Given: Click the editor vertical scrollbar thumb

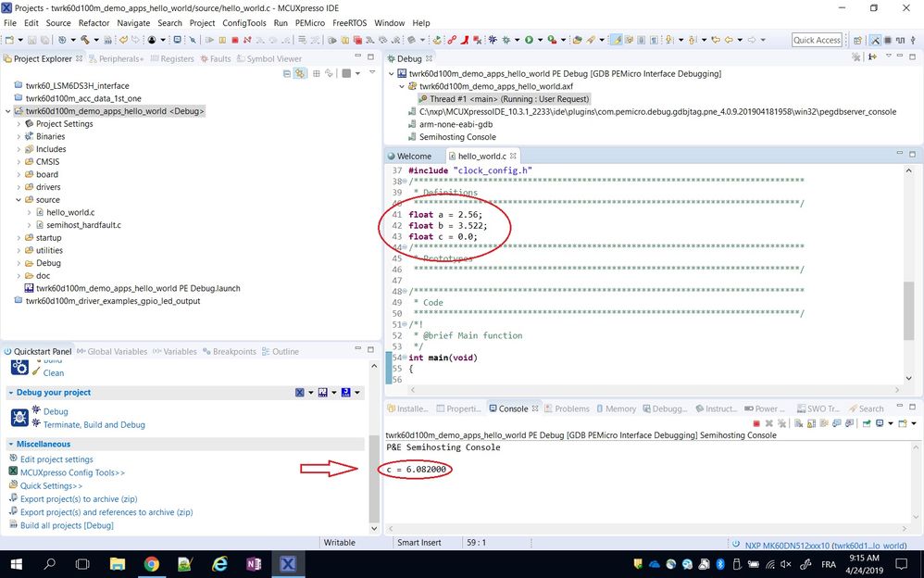Looking at the screenshot, I should [x=908, y=311].
